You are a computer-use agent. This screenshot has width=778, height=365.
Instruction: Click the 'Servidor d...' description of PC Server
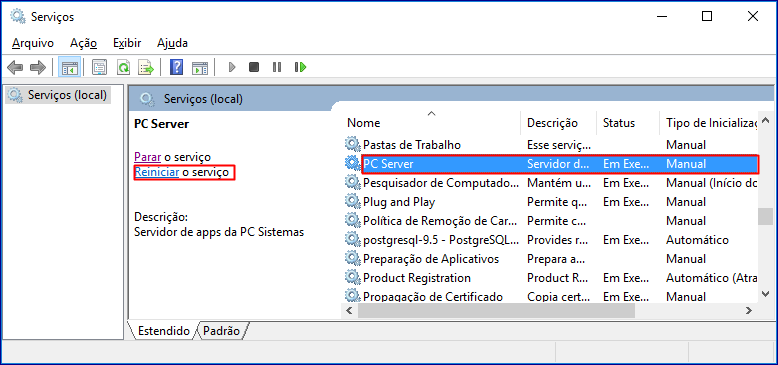558,164
